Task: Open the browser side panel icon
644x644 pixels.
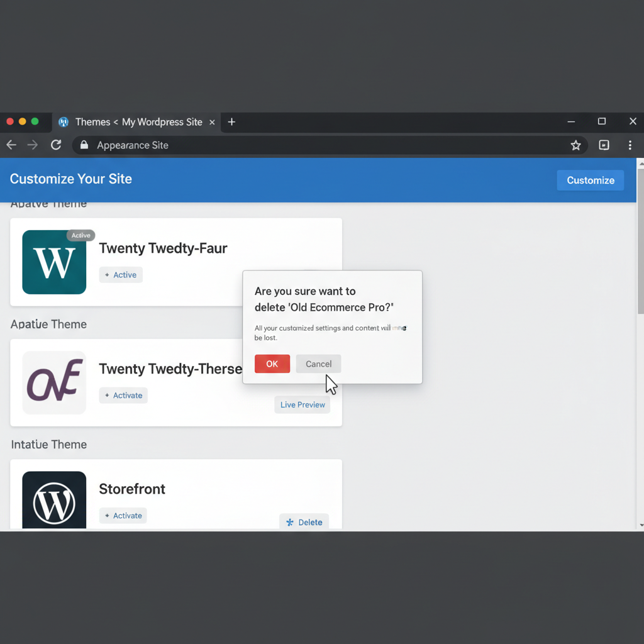Action: click(603, 145)
